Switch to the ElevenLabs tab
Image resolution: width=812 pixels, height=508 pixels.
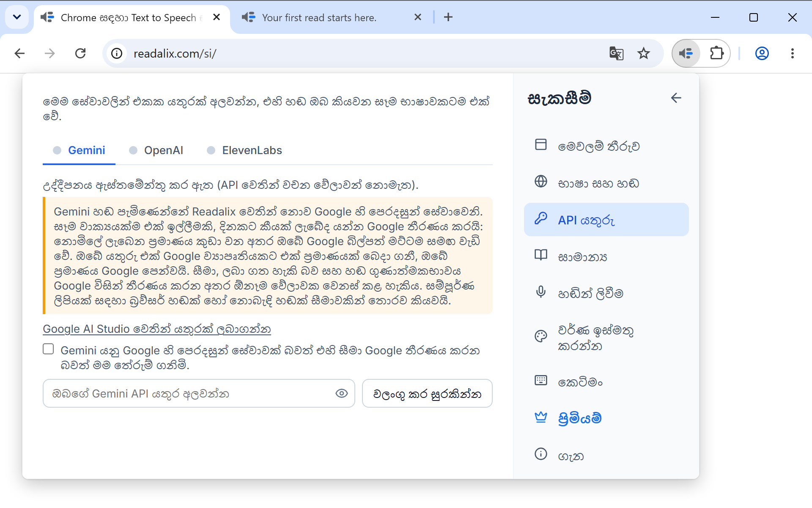click(x=244, y=150)
